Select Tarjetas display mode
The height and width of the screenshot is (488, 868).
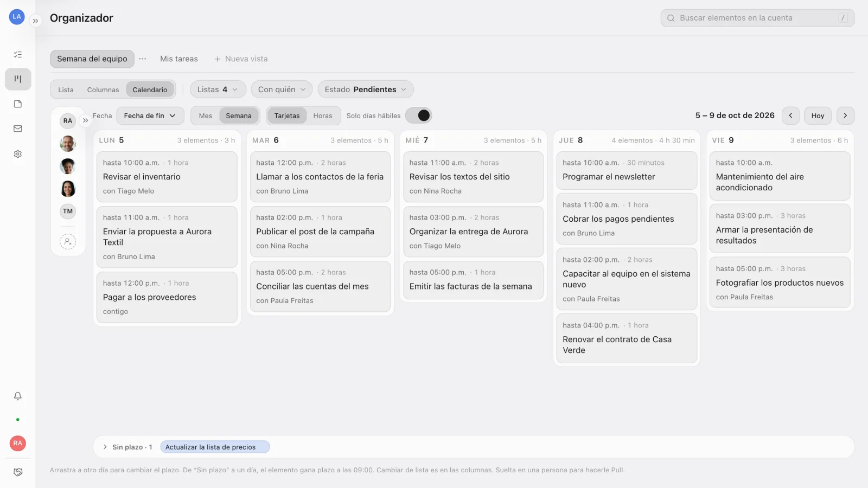(x=287, y=115)
